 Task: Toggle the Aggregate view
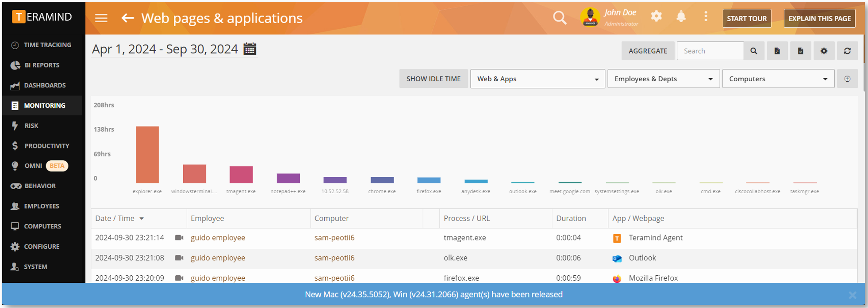tap(648, 51)
